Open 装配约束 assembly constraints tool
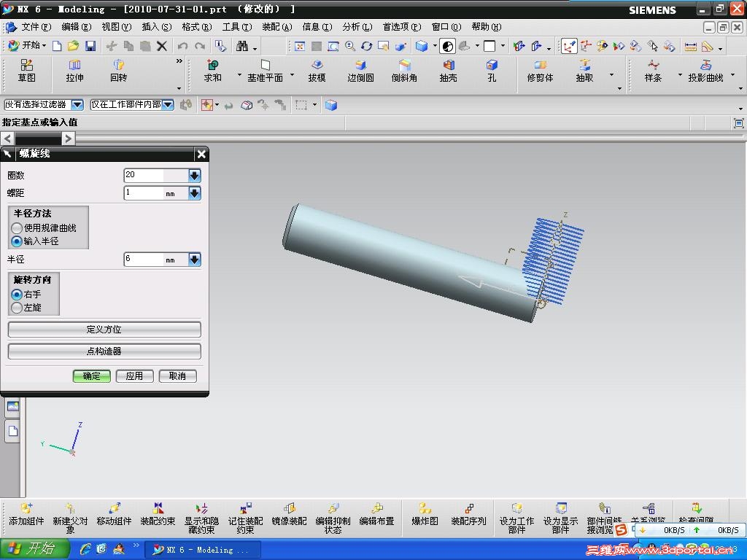The image size is (747, 560). 158,516
